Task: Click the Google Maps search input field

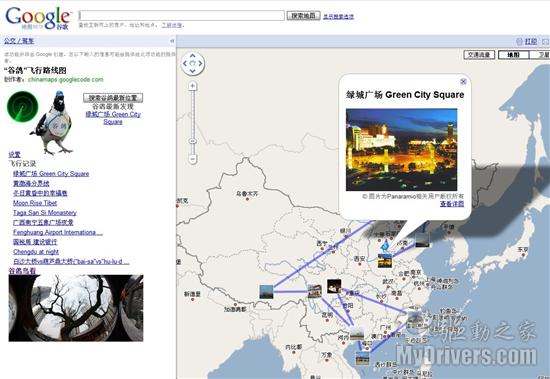Action: [x=182, y=15]
